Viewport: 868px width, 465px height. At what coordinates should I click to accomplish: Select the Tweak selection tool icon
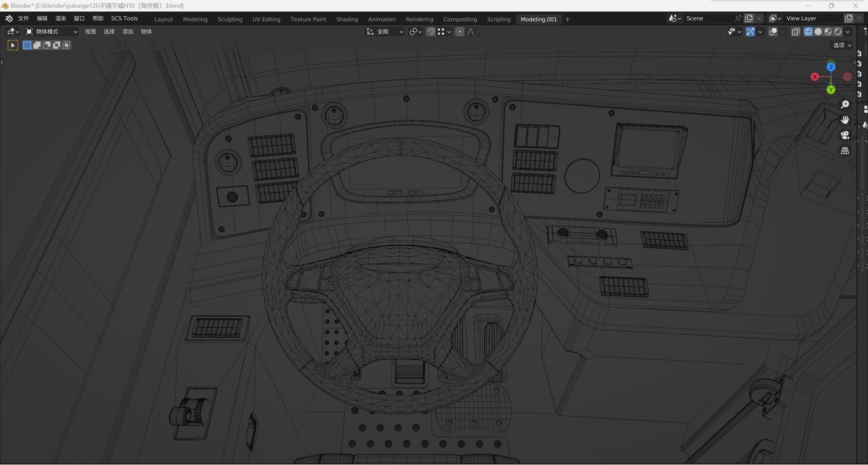[x=13, y=45]
